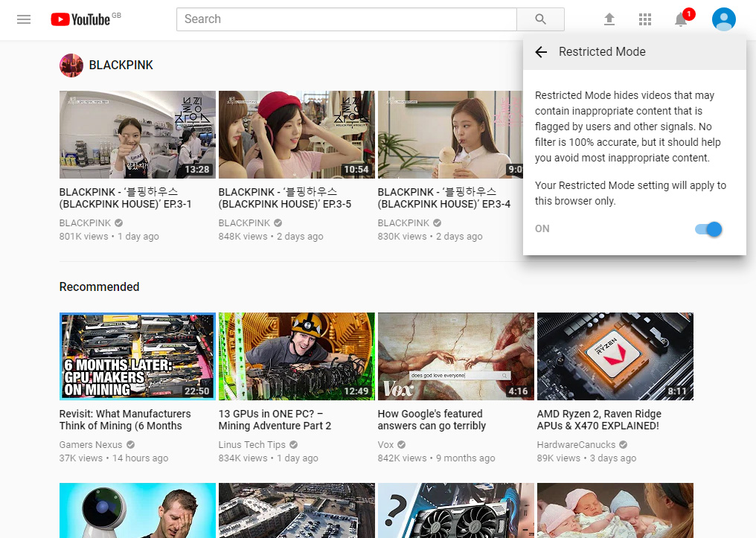Click BLACKPINK channel name under EP.3-4
The image size is (756, 538).
click(403, 222)
